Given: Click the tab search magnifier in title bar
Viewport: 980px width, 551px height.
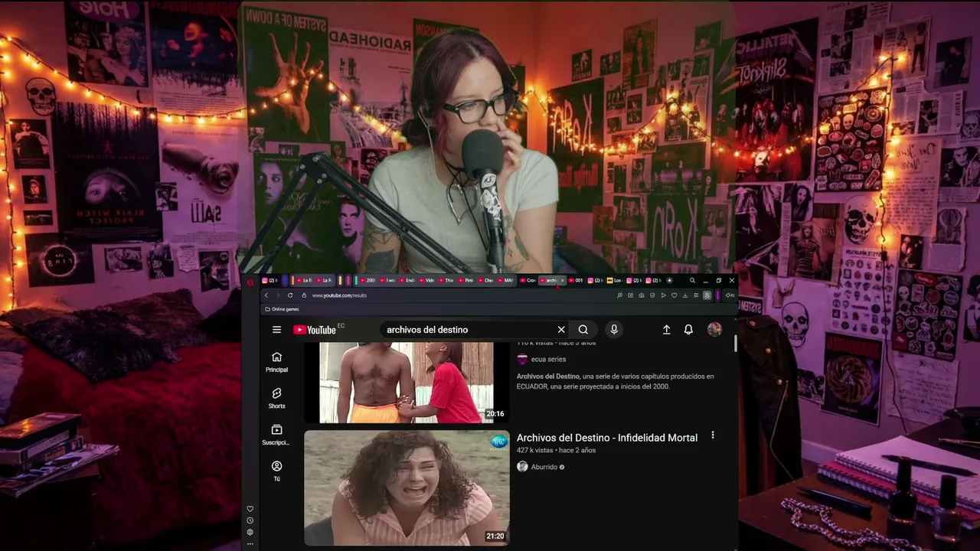Looking at the screenshot, I should click(692, 281).
